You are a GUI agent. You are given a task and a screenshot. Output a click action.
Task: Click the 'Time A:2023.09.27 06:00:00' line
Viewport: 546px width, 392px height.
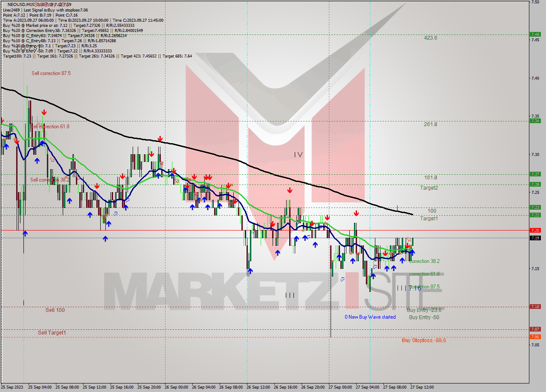pos(83,20)
